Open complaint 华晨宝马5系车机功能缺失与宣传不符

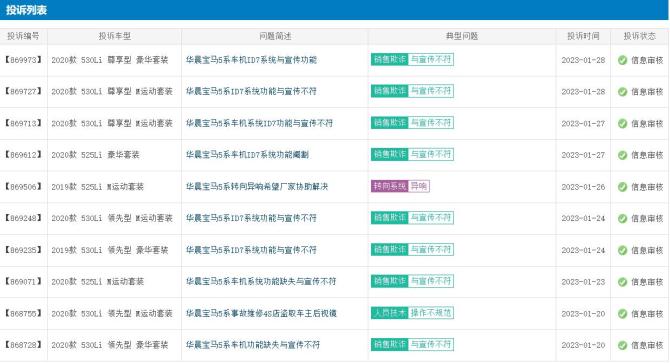coord(253,345)
